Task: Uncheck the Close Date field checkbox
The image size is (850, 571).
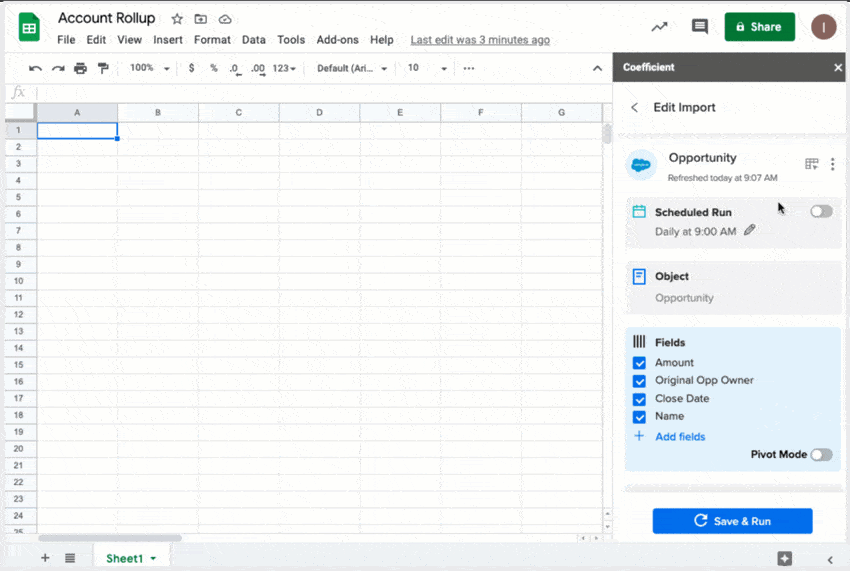Action: 640,399
